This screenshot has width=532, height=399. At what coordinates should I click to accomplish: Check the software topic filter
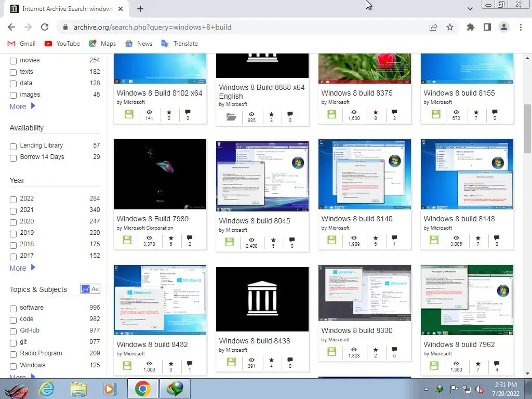click(13, 309)
